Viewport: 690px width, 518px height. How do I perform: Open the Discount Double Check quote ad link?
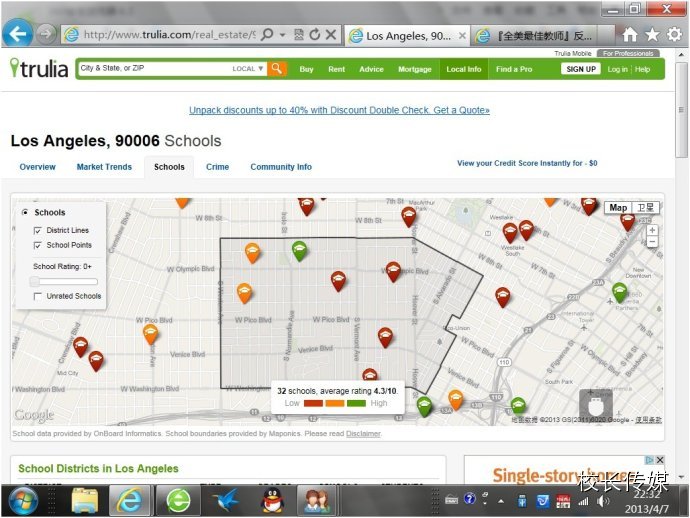(x=339, y=110)
